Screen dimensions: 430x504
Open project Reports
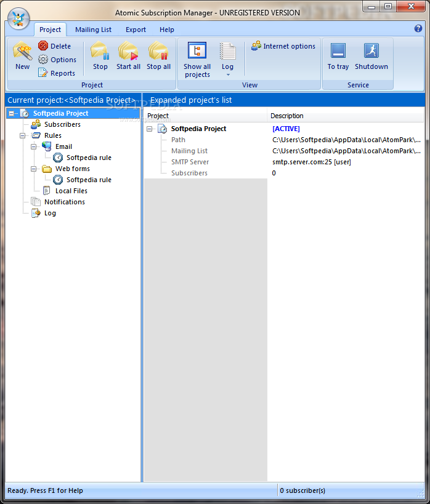pos(56,73)
